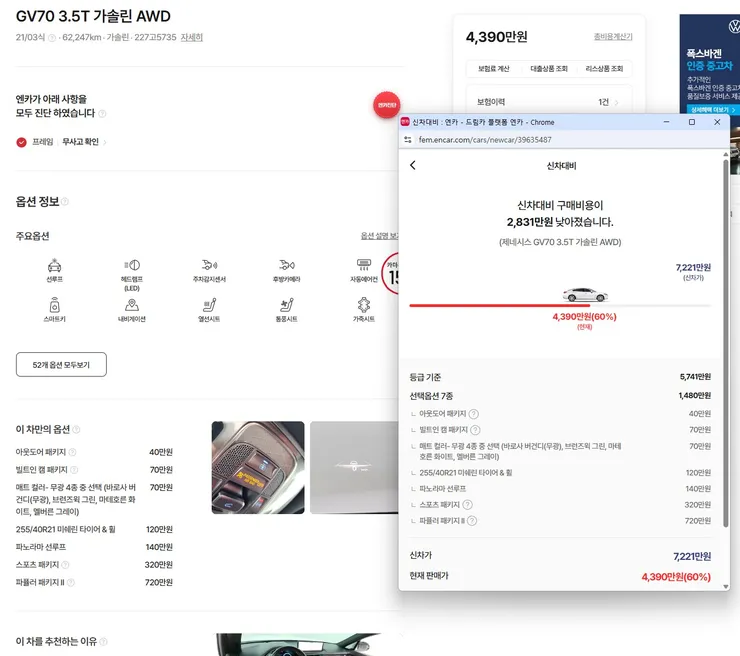Click the red check icon beside 프레임
Screen dimensions: 740x656
coord(21,142)
